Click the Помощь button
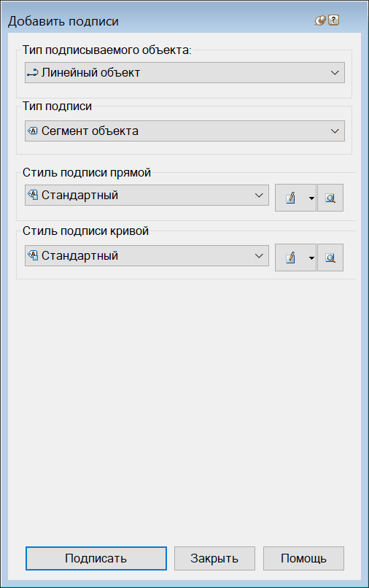369x588 pixels. (x=304, y=558)
